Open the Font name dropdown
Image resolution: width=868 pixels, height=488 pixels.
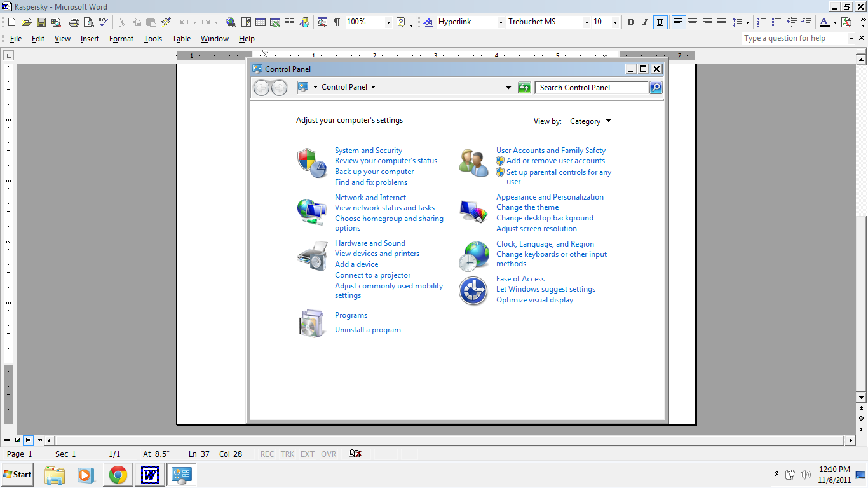pos(586,22)
